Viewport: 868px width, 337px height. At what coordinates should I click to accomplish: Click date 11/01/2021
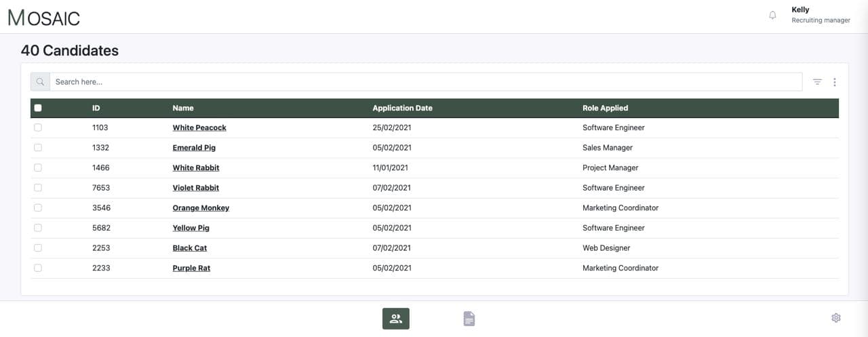391,167
